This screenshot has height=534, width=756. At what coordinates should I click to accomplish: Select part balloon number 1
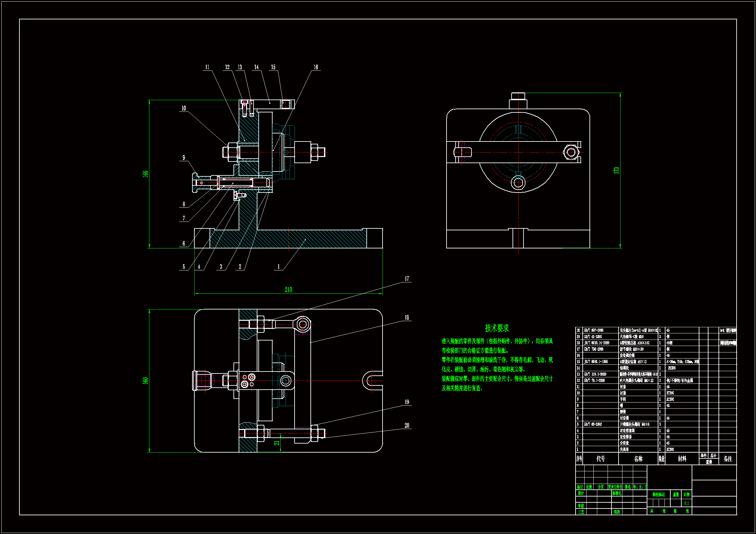[278, 267]
